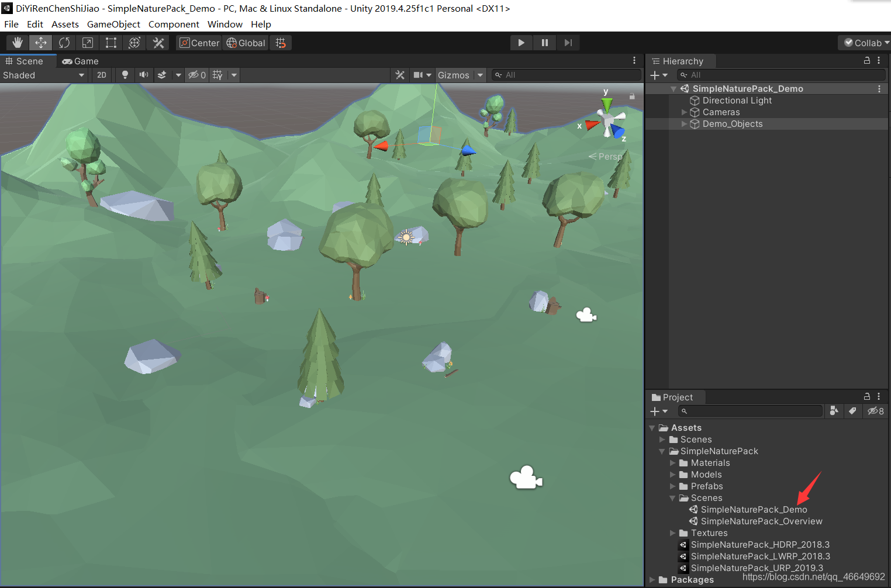Screen dimensions: 891x588
Task: Toggle hidden objects visibility count
Action: tap(196, 75)
